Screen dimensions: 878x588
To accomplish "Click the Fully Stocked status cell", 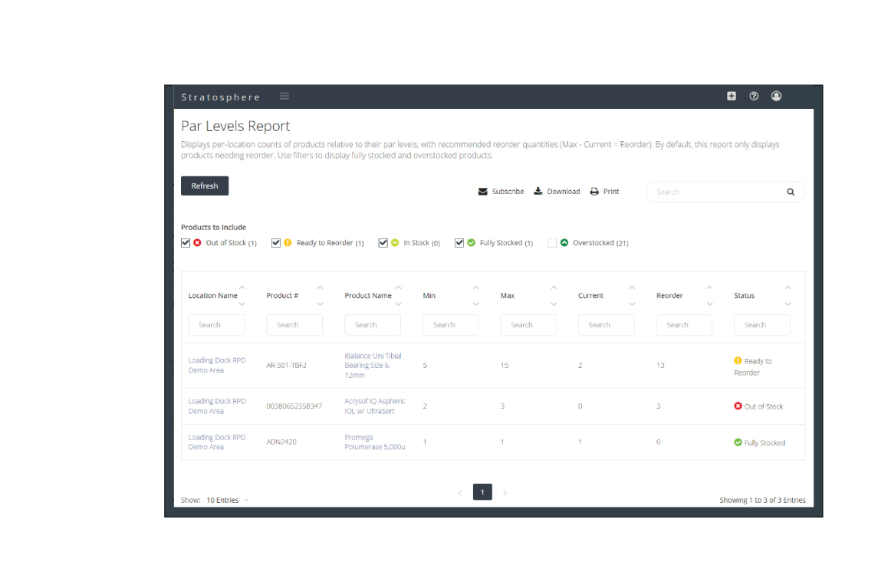I will pyautogui.click(x=759, y=442).
